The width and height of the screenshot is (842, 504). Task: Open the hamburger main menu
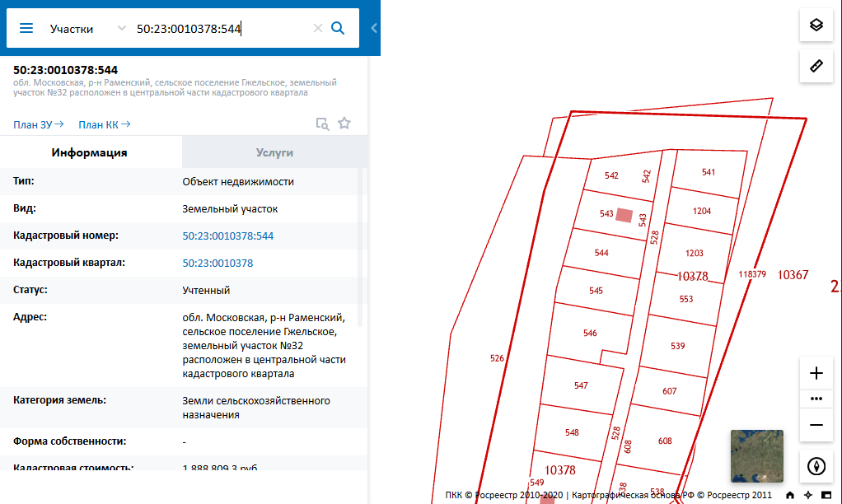(26, 28)
